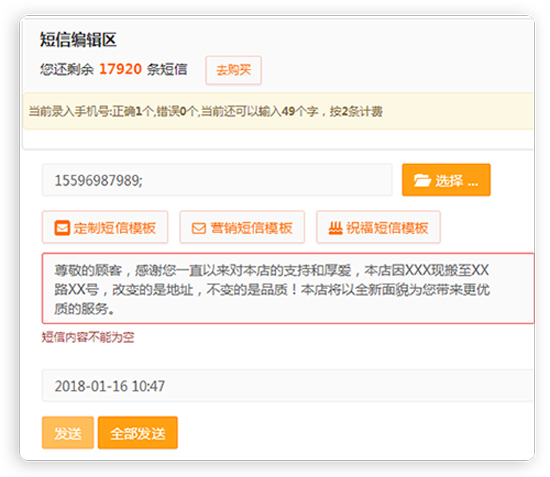Image resolution: width=550 pixels, height=477 pixels.
Task: Click the cake icon for 祝福短信模板
Action: point(335,228)
